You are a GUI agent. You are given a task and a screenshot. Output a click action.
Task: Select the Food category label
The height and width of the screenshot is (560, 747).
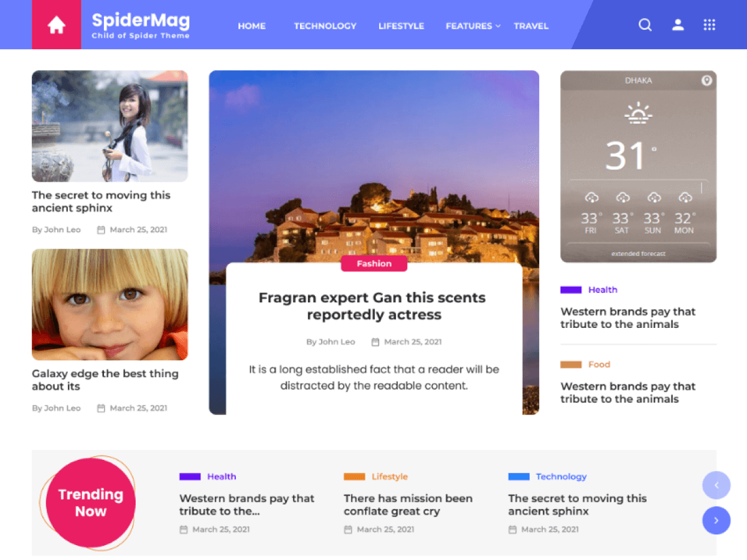coord(599,365)
